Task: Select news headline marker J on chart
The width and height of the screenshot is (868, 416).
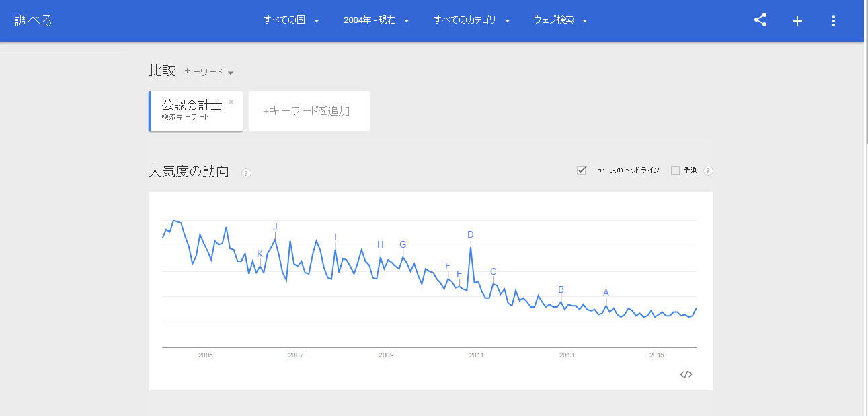Action: pyautogui.click(x=275, y=227)
